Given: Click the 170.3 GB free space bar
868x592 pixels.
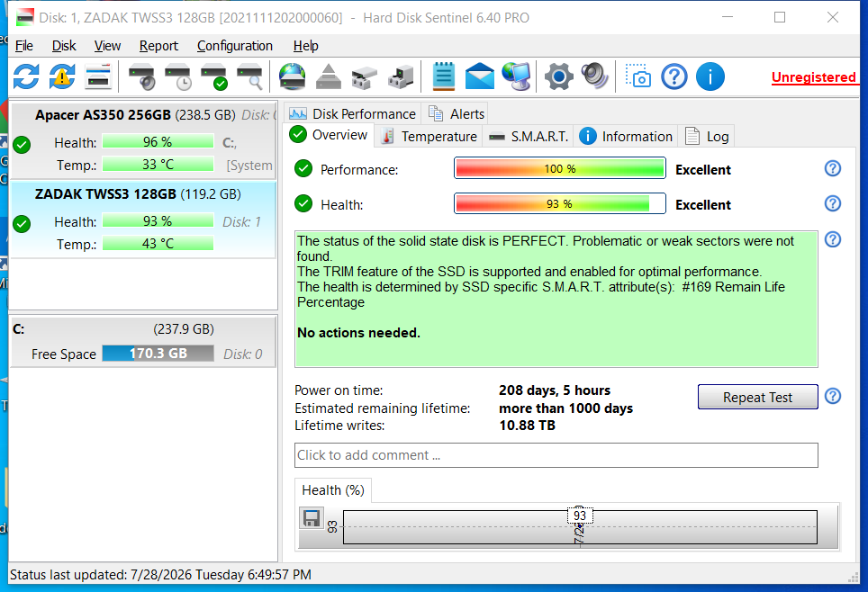Looking at the screenshot, I should coord(158,354).
